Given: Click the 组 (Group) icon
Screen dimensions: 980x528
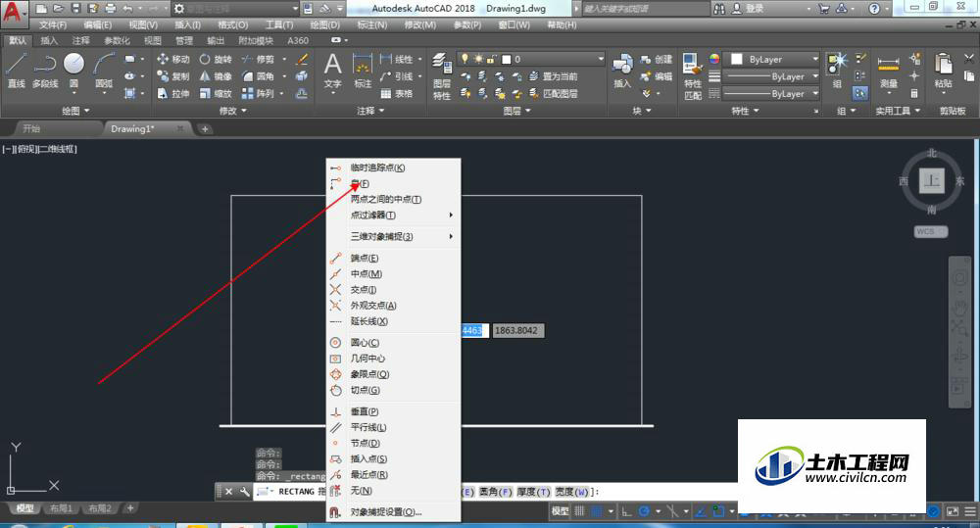Looking at the screenshot, I should 836,71.
